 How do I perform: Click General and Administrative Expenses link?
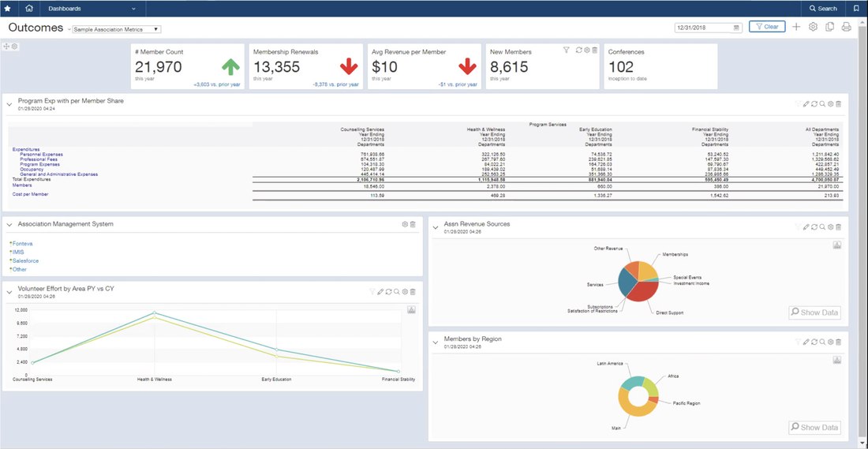tap(58, 174)
